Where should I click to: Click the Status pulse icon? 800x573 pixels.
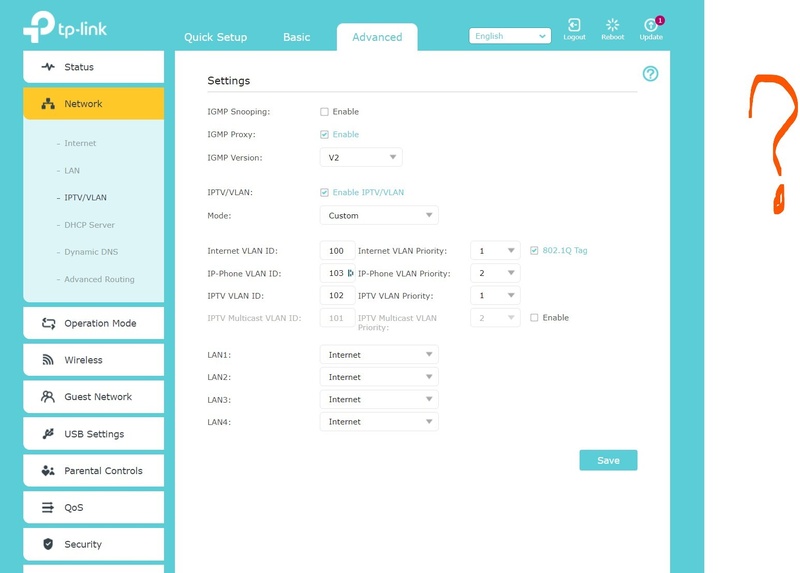click(x=48, y=67)
